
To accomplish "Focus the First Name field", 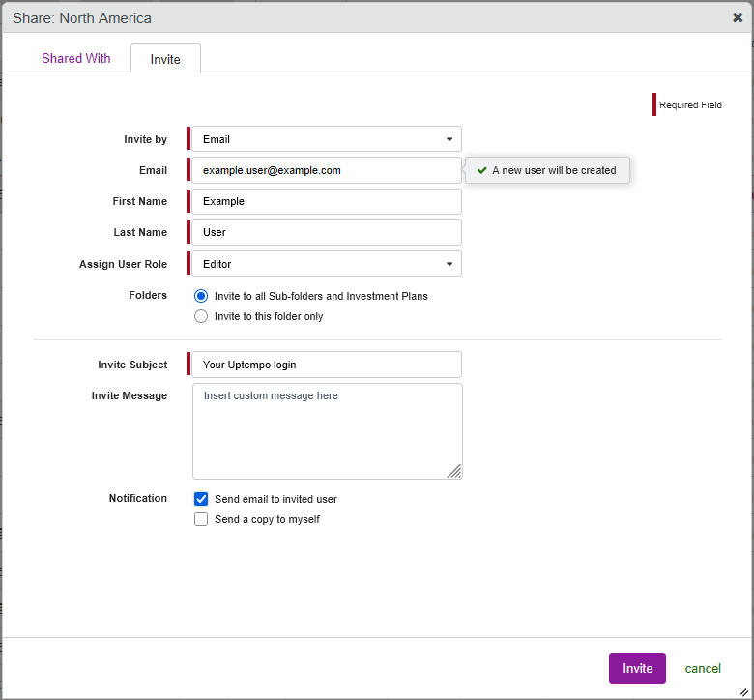I will tap(327, 201).
